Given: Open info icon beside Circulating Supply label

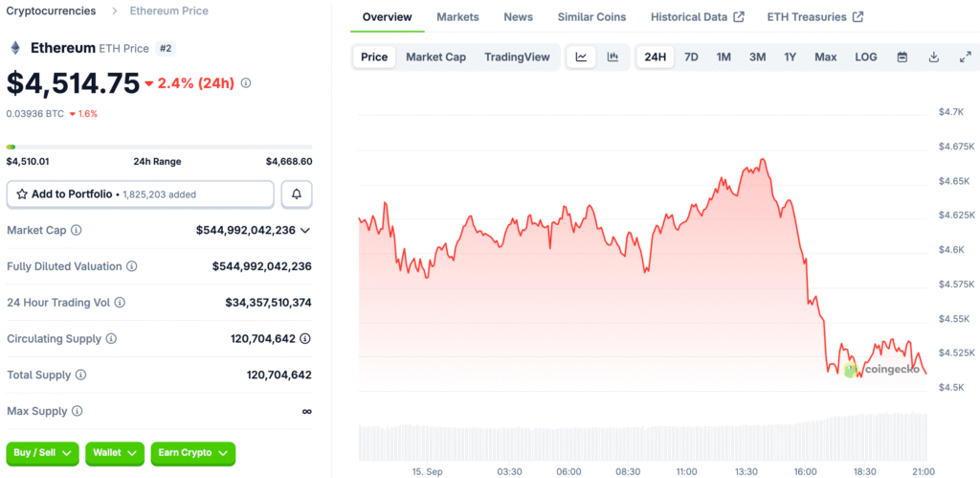Looking at the screenshot, I should [111, 338].
